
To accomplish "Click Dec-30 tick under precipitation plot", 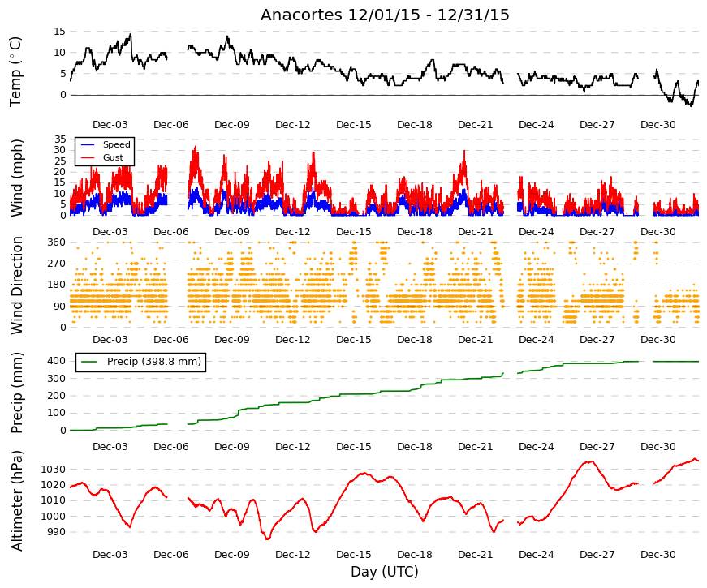I will click(x=657, y=447).
